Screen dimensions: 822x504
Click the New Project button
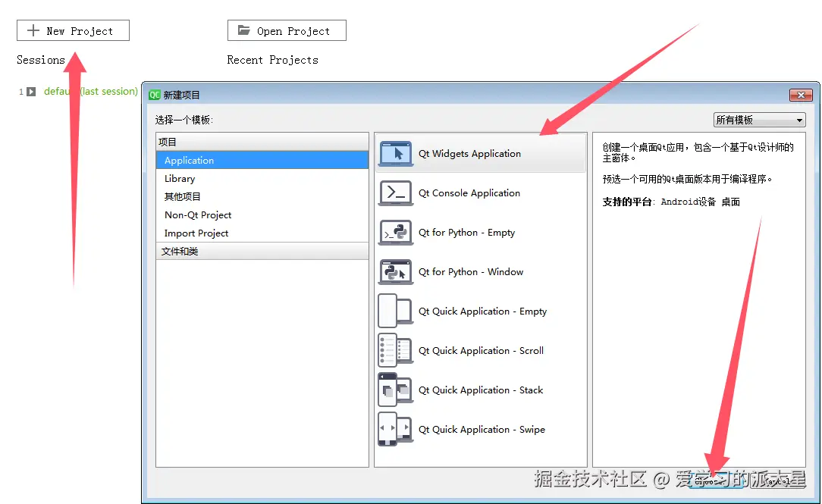tap(73, 30)
